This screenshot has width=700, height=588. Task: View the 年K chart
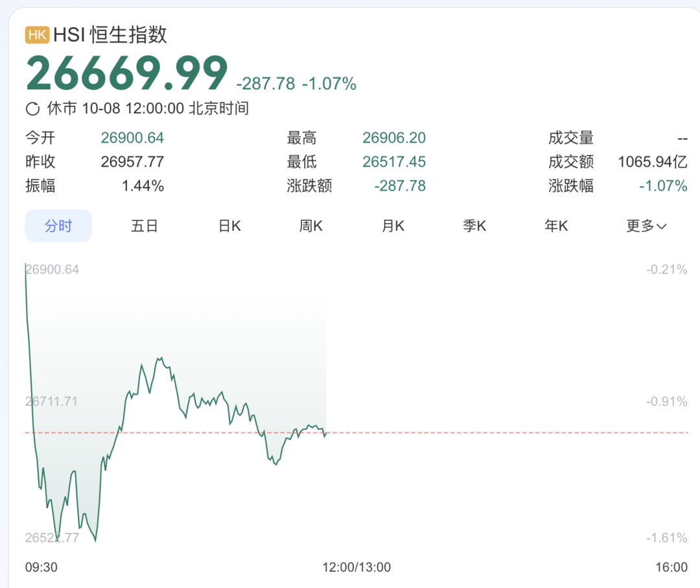coord(556,226)
